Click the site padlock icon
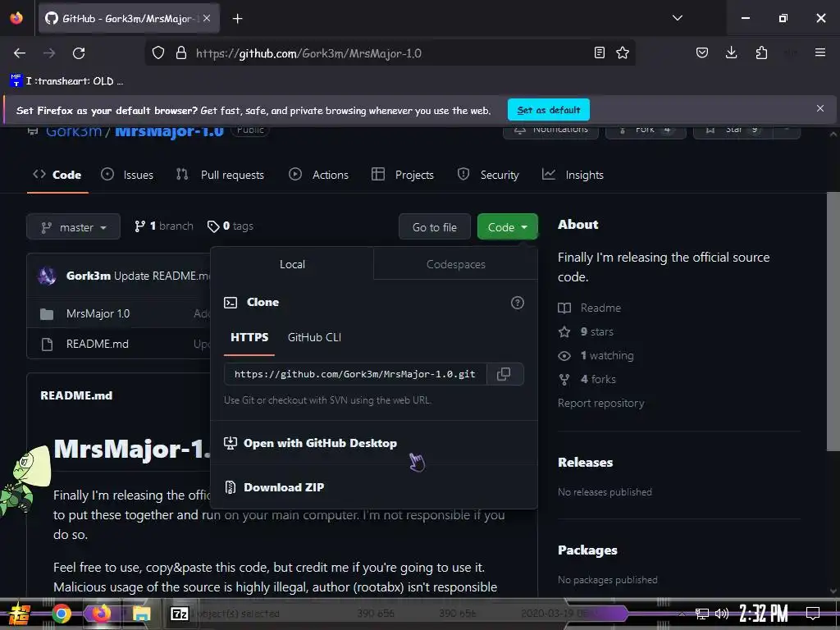 click(181, 53)
